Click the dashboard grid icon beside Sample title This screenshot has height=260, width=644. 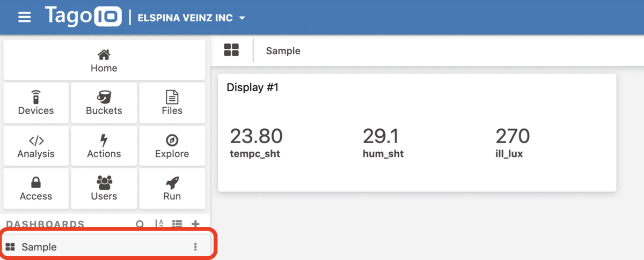pos(231,50)
